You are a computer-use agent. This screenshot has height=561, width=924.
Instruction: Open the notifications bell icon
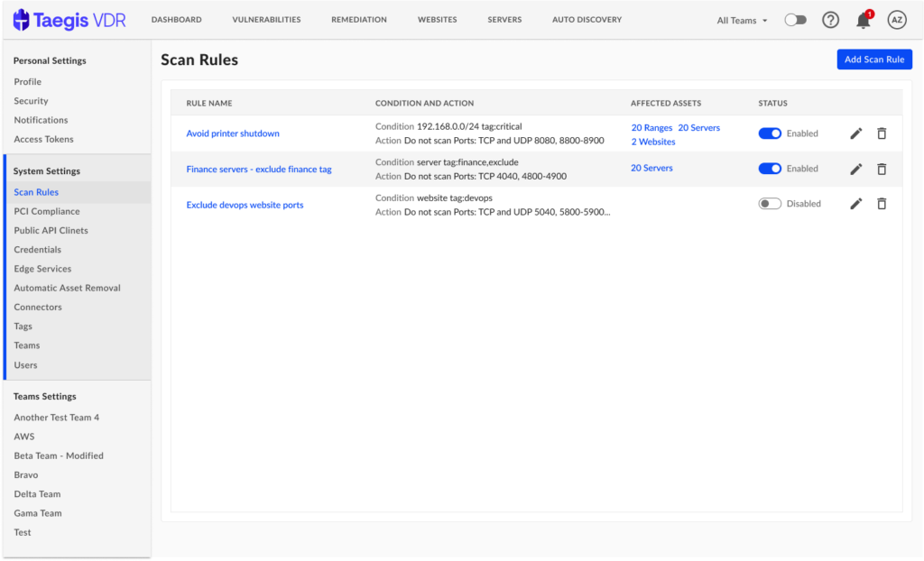coord(864,20)
